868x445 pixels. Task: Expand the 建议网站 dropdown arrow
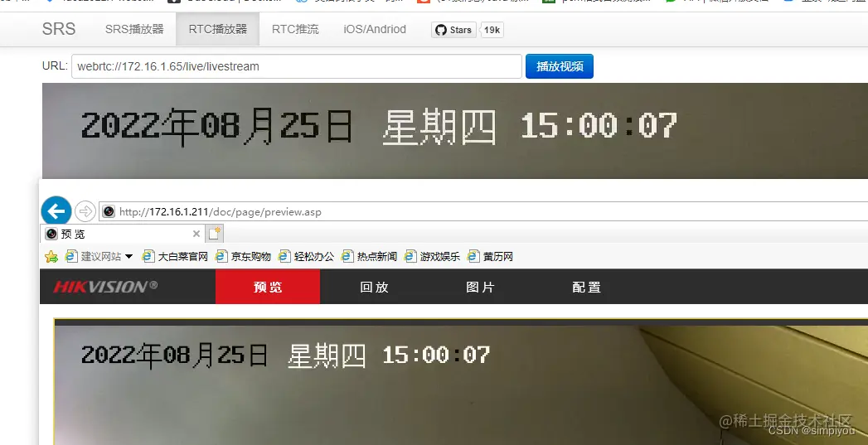(129, 256)
